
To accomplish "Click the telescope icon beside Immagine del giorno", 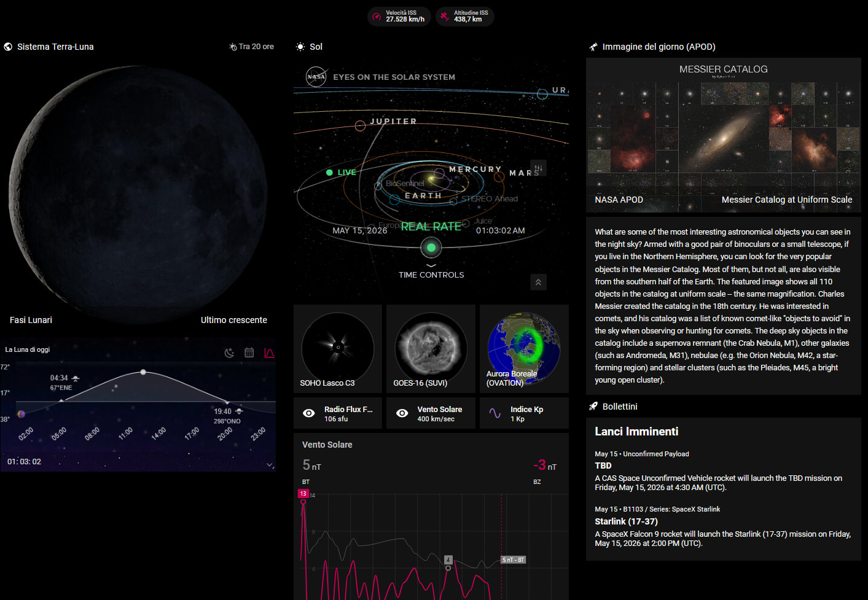I will [593, 47].
